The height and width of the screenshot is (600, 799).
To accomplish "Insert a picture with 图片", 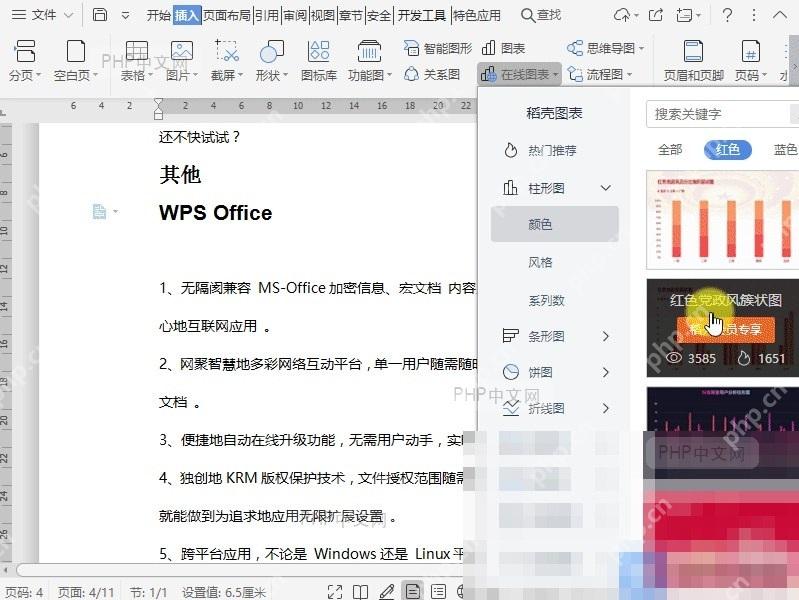I will coord(181,61).
